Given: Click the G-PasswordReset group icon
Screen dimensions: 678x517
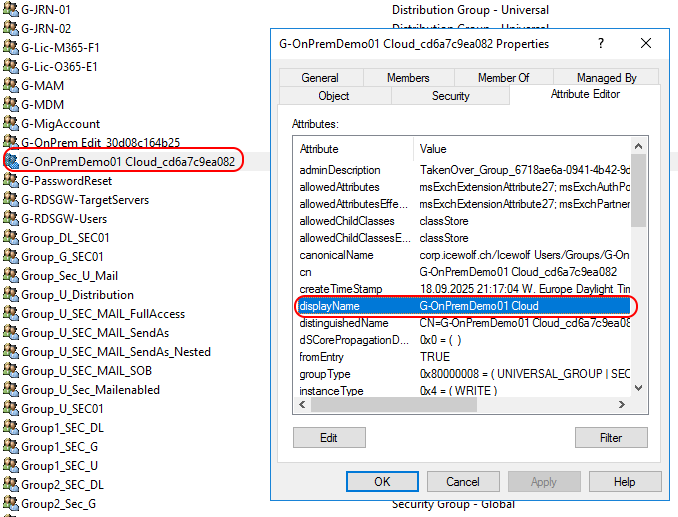Looking at the screenshot, I should (x=11, y=181).
